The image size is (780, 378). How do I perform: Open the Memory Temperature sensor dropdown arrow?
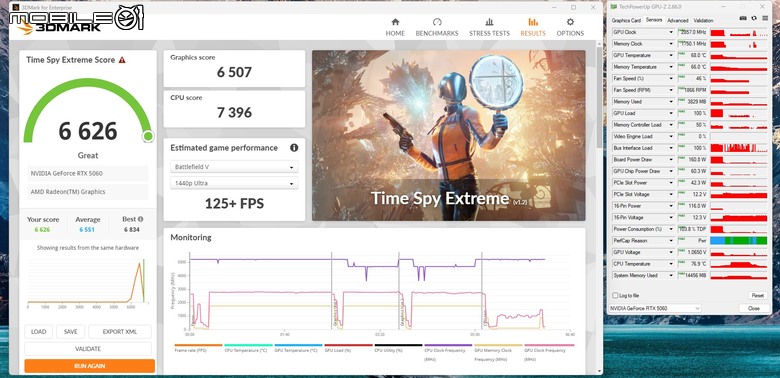click(671, 67)
